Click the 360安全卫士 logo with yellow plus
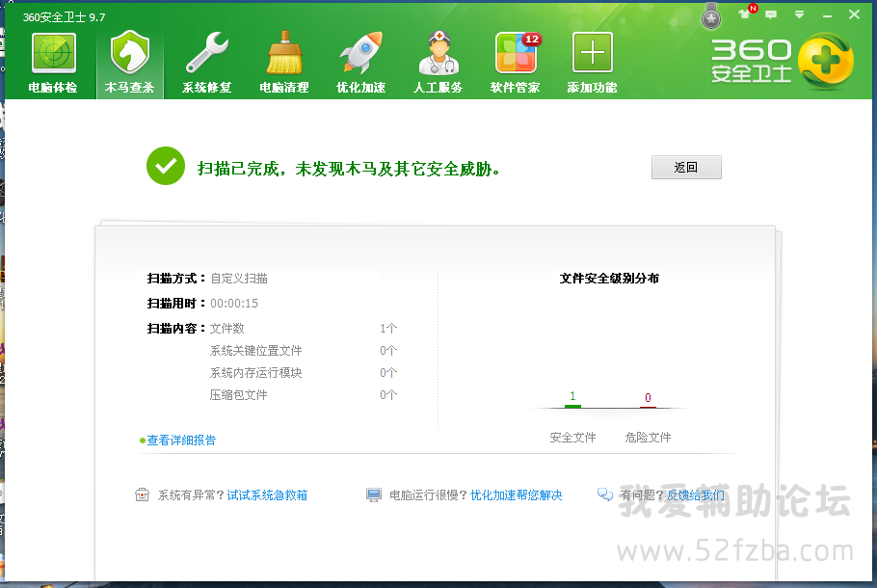The height and width of the screenshot is (588, 877). (783, 61)
